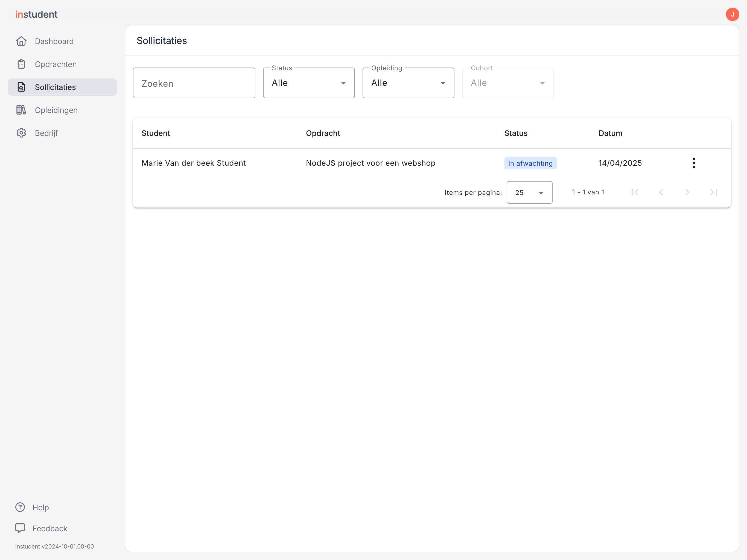The height and width of the screenshot is (560, 747).
Task: Click the Help question mark icon
Action: (x=20, y=507)
